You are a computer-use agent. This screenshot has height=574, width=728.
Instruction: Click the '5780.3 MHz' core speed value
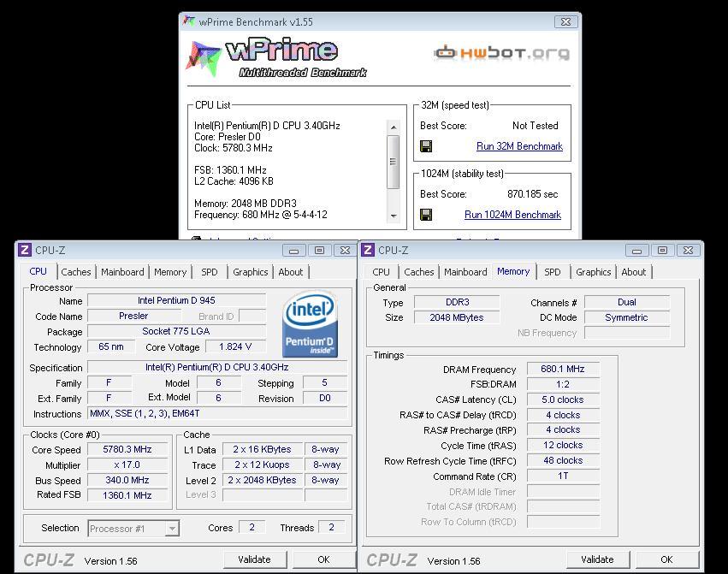[127, 450]
